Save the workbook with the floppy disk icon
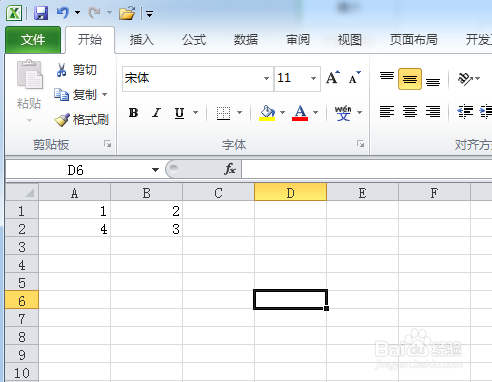This screenshot has height=382, width=492. pos(41,13)
